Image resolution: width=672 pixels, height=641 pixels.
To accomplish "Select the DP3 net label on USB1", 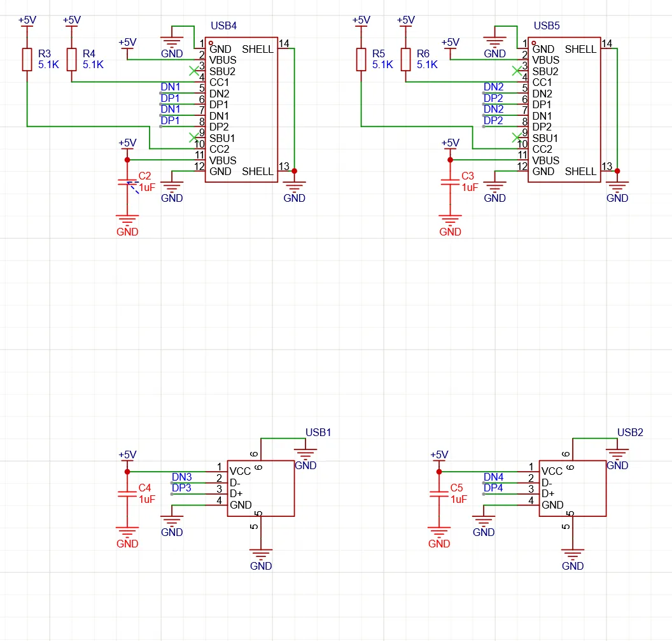I will [x=182, y=488].
